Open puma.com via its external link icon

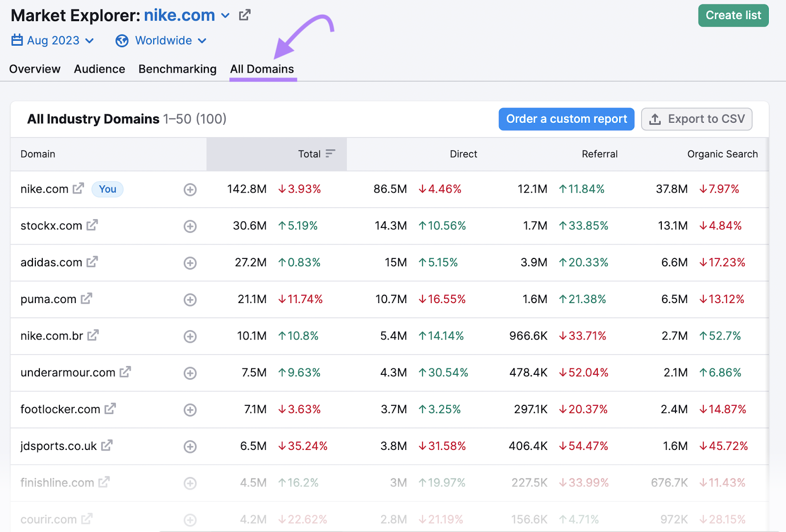85,298
